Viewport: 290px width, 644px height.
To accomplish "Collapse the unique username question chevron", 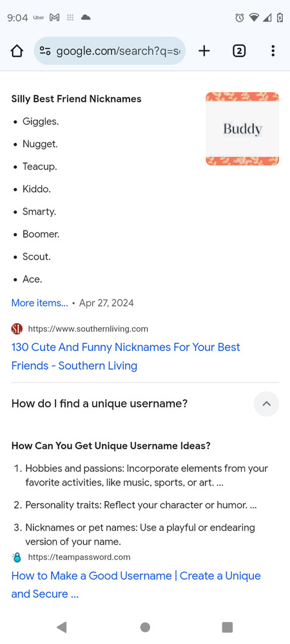I will point(266,404).
